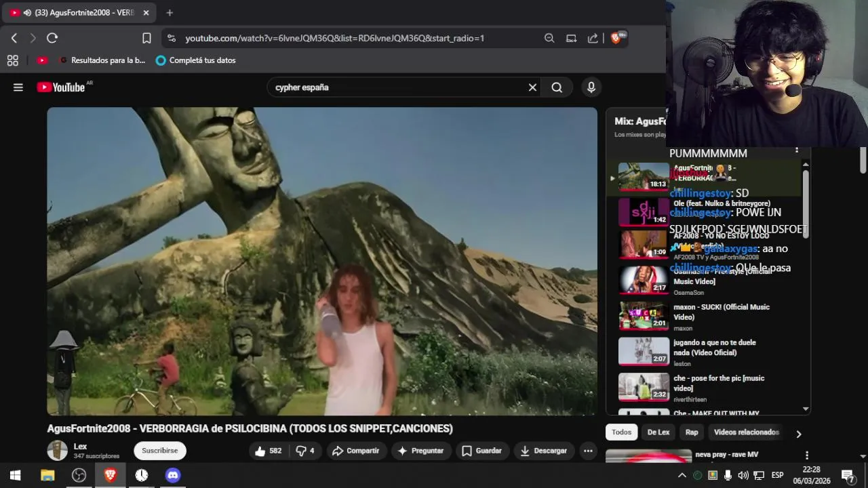Click the Preguntar button
Image resolution: width=868 pixels, height=488 pixels.
tap(420, 451)
